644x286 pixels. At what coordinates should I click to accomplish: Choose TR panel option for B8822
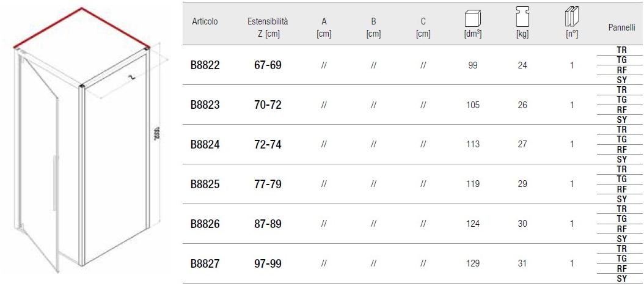[621, 50]
